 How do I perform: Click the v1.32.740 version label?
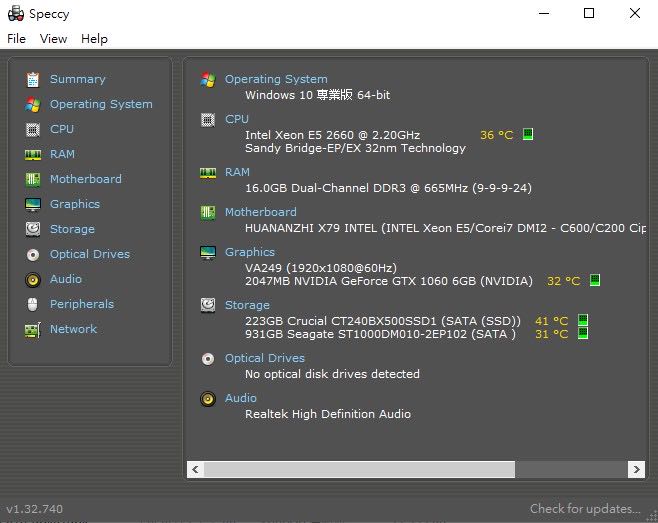click(35, 509)
